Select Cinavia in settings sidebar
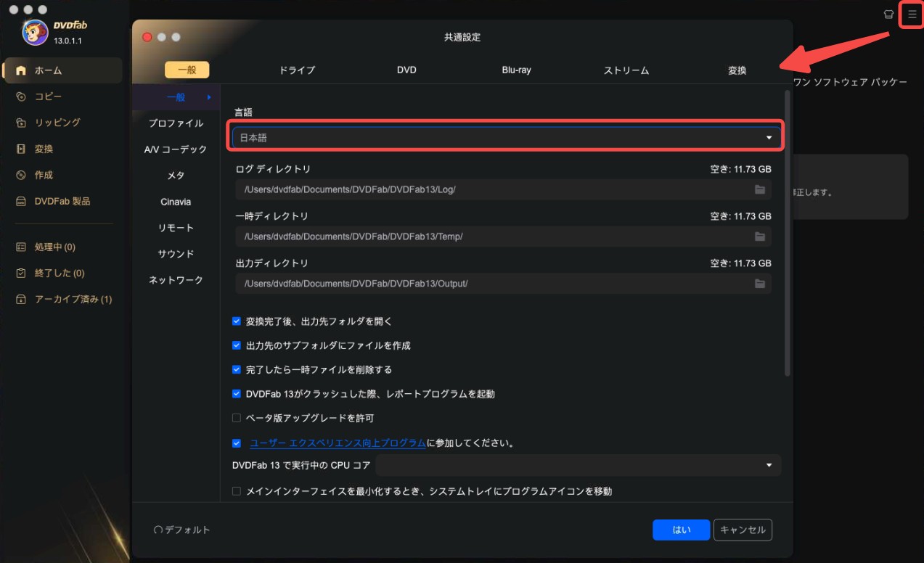 [x=176, y=202]
